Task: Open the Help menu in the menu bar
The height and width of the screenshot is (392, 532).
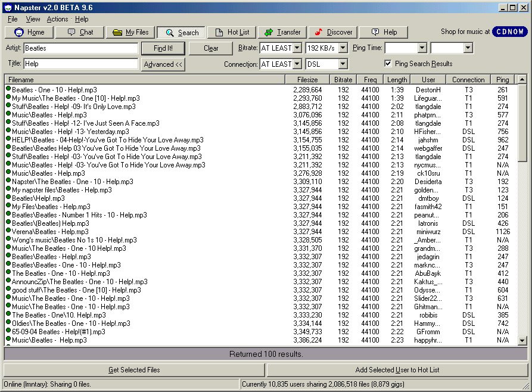Action: tap(82, 19)
